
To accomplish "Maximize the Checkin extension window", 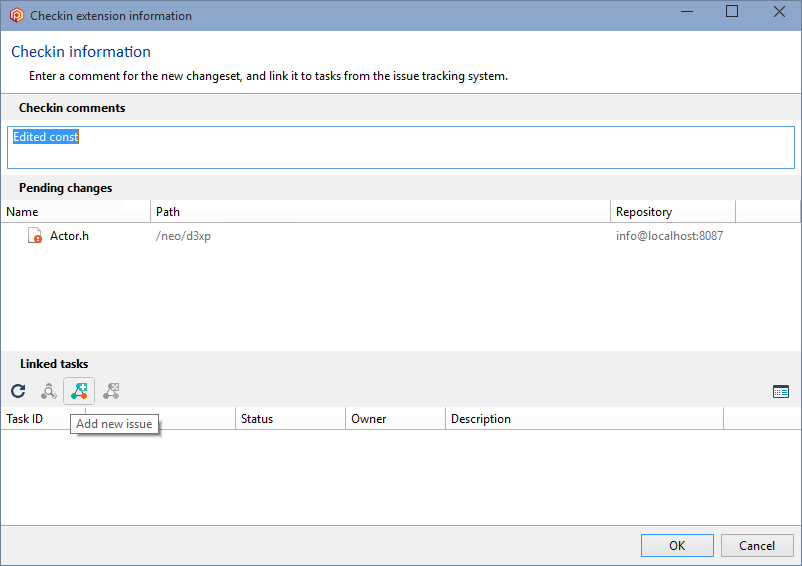I will (732, 11).
